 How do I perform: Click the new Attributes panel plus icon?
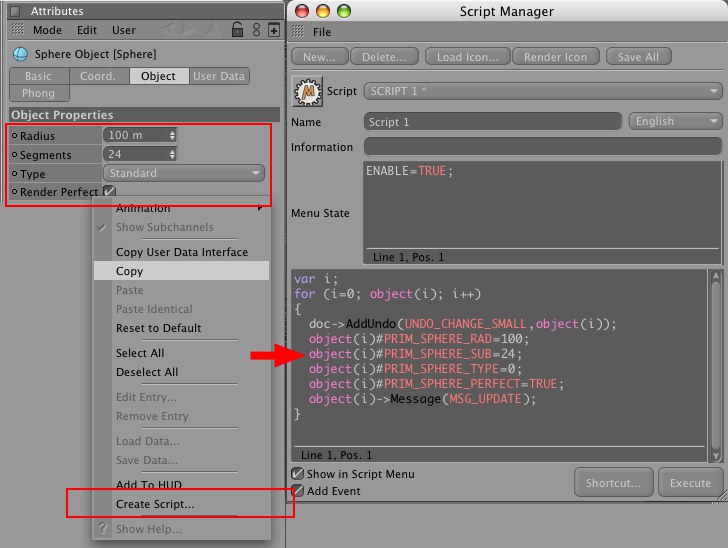[x=274, y=30]
